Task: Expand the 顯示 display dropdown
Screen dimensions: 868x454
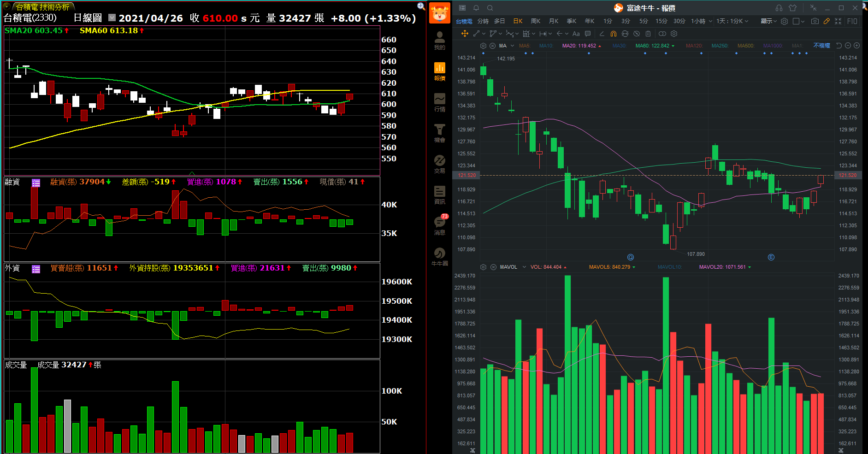Action: (x=768, y=21)
